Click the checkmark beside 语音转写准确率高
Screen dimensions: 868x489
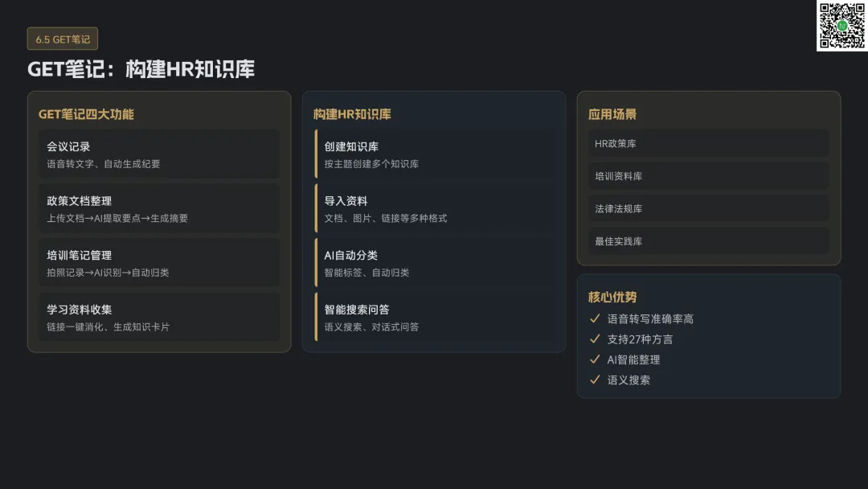click(x=595, y=318)
